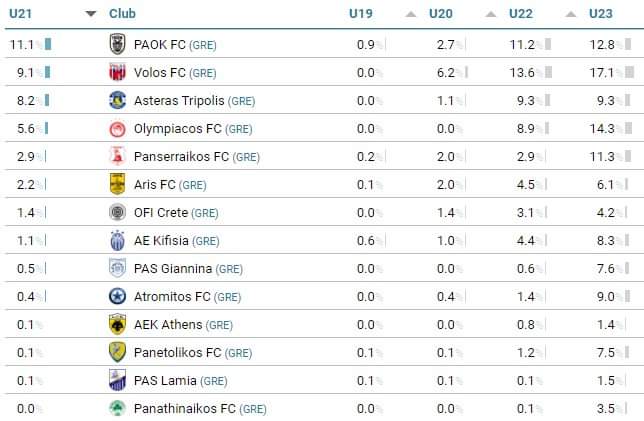
Task: Click the Club column header
Action: [x=123, y=14]
